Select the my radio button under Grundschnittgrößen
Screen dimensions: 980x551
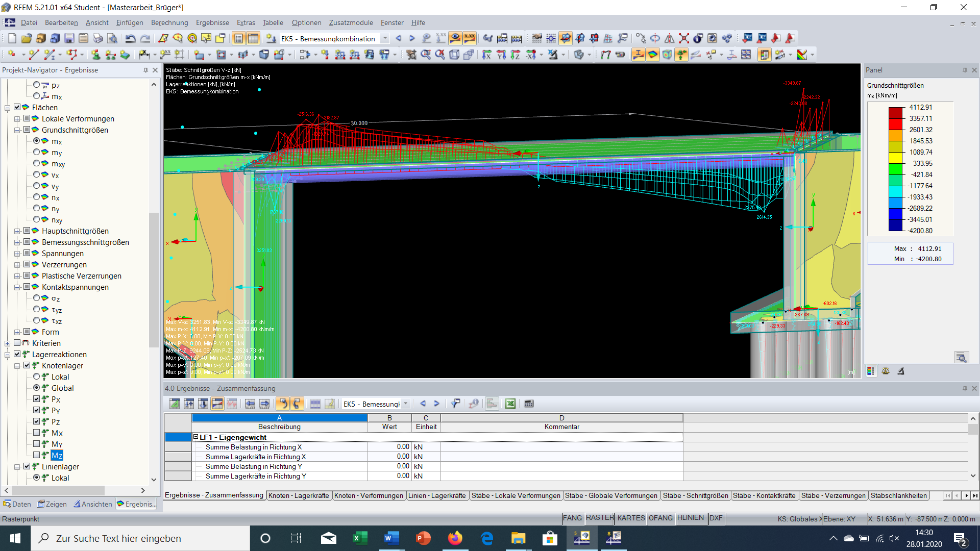point(37,152)
